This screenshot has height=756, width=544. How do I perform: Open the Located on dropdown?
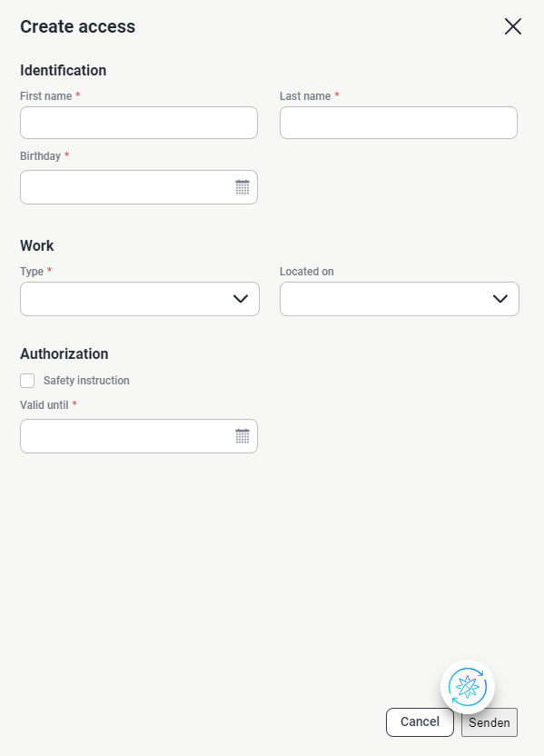(400, 298)
